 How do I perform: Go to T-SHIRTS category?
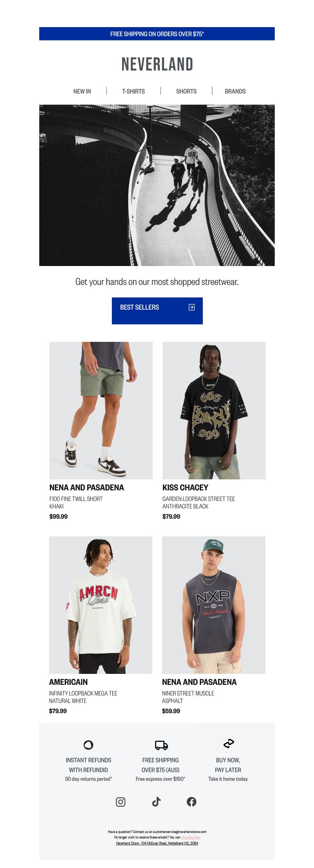[133, 91]
